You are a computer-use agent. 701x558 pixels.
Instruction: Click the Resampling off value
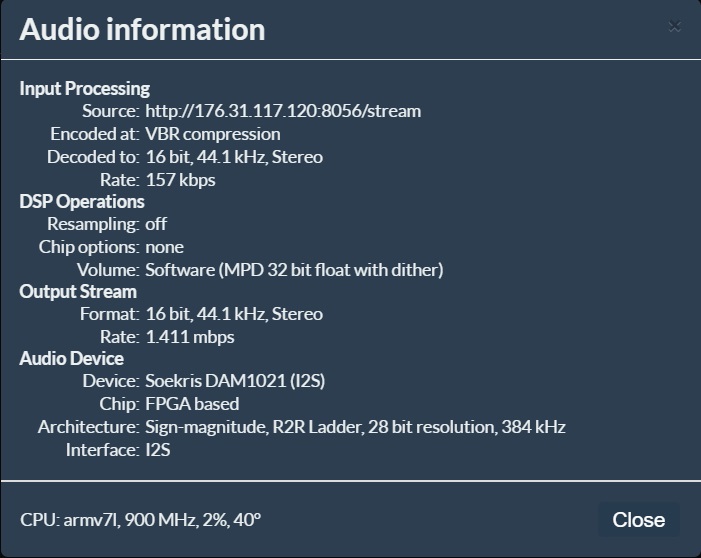156,224
